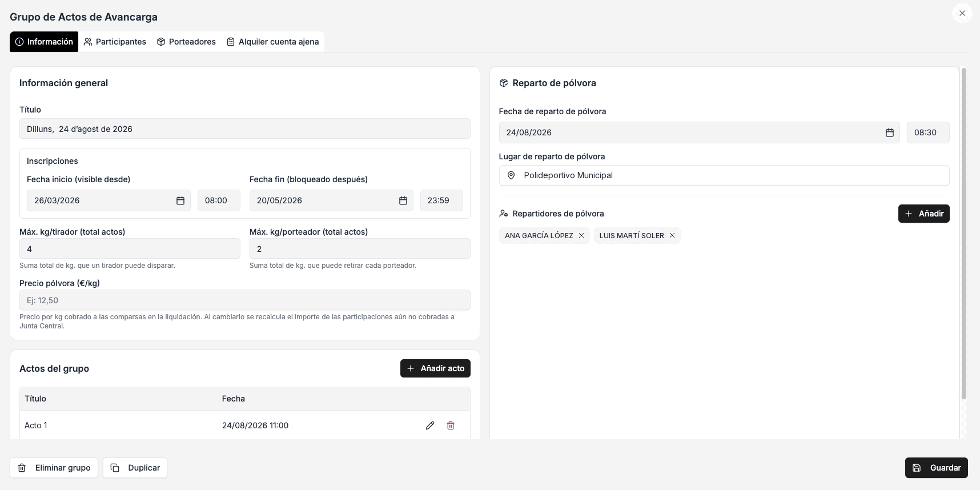Remove ANA GARCÍA LÓPEZ from repartidores

(581, 235)
